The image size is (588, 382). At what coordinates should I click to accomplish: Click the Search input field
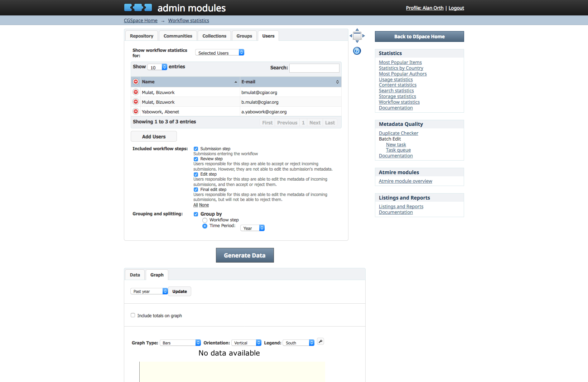[314, 68]
